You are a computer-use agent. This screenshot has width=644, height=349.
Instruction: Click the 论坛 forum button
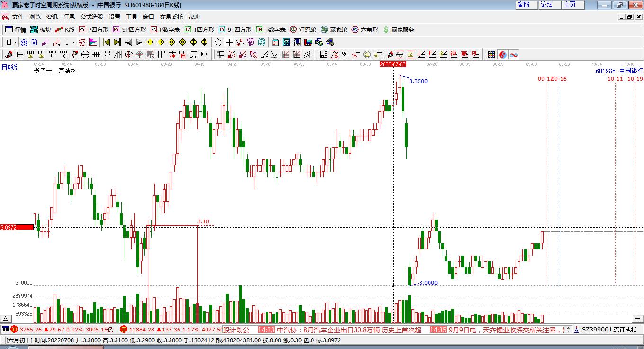coord(550,5)
